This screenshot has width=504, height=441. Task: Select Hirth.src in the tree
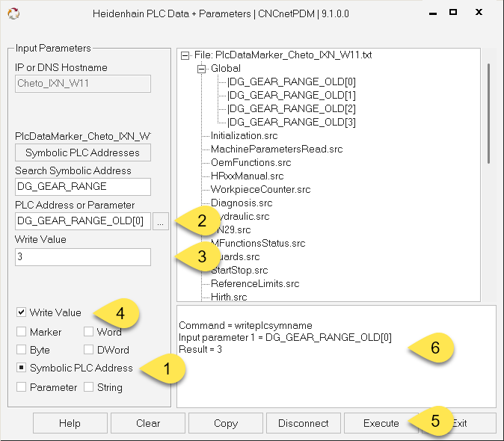coord(229,297)
